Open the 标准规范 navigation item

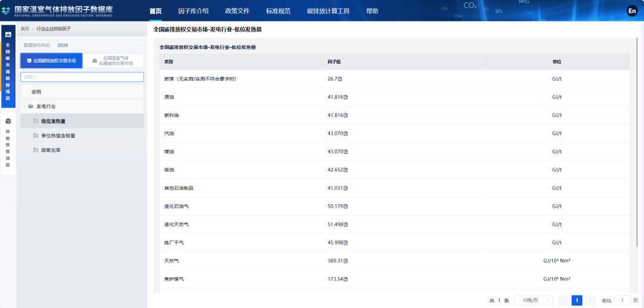click(278, 11)
